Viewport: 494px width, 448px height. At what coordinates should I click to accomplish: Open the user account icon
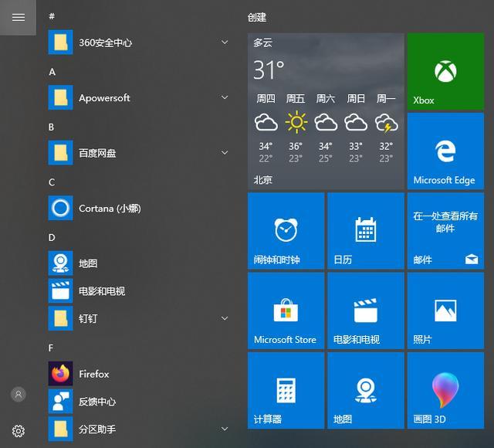pyautogui.click(x=19, y=394)
